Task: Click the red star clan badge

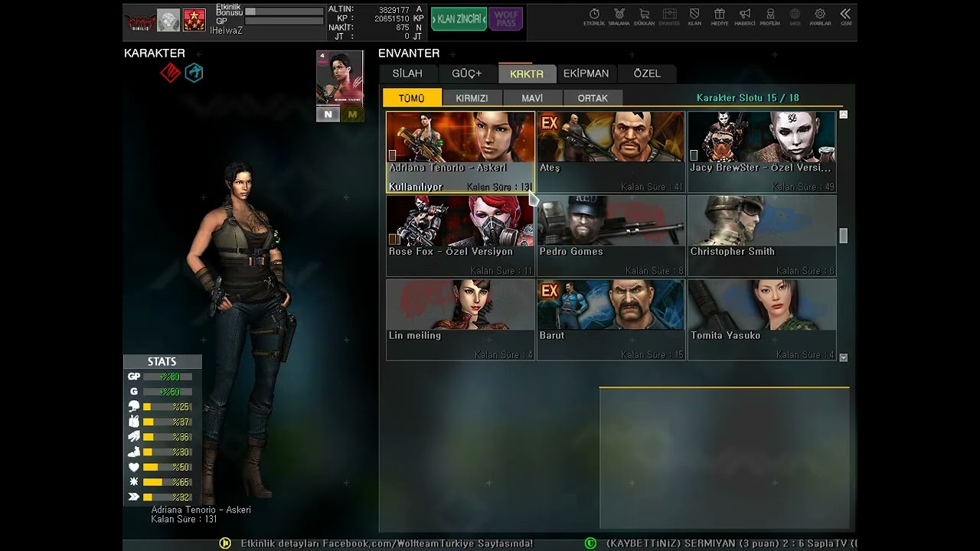Action: (x=194, y=20)
